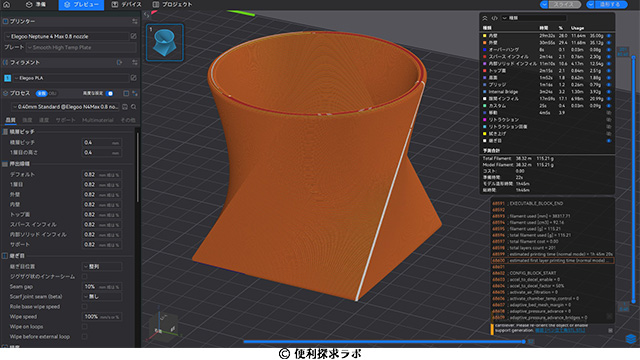Open the プロジェクト project tab
Image resolution: width=640 pixels, height=360 pixels.
(172, 4)
